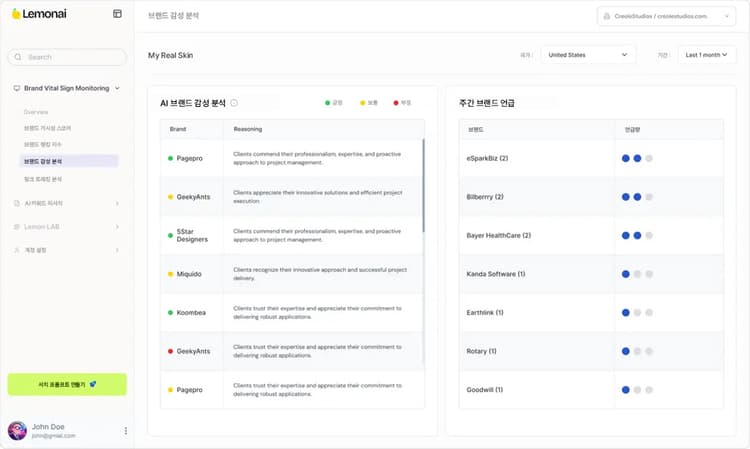Toggle the sidebar collapse icon
Screen dimensions: 750x449
[117, 14]
